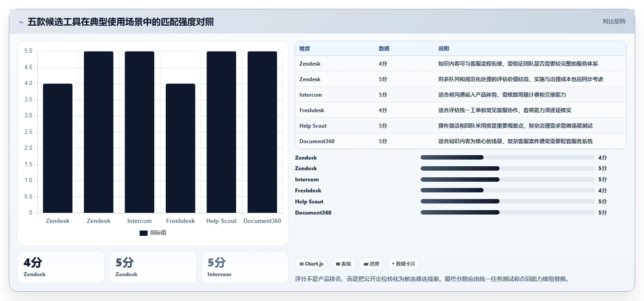Click the Freshdesk label on the chart x-axis

[x=180, y=221]
